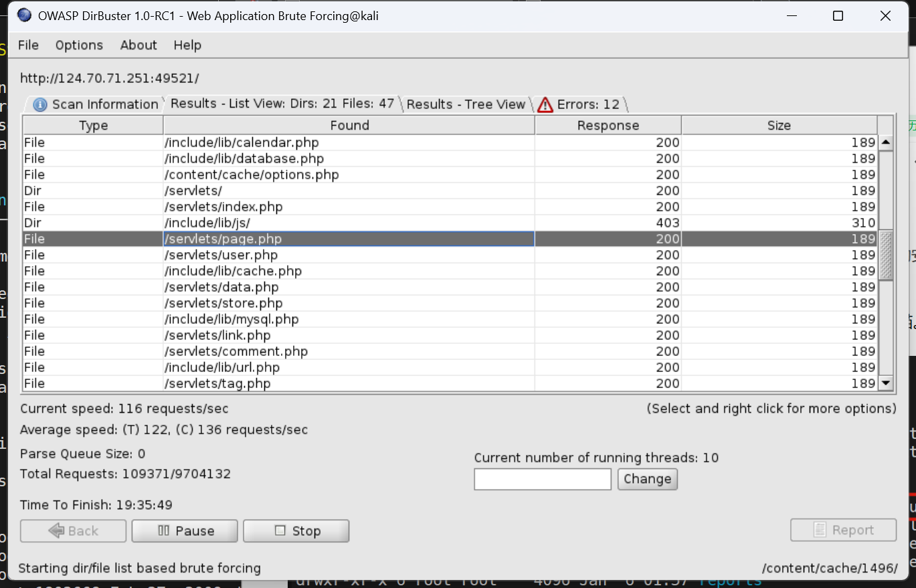
Task: Click the Back button
Action: [x=73, y=530]
